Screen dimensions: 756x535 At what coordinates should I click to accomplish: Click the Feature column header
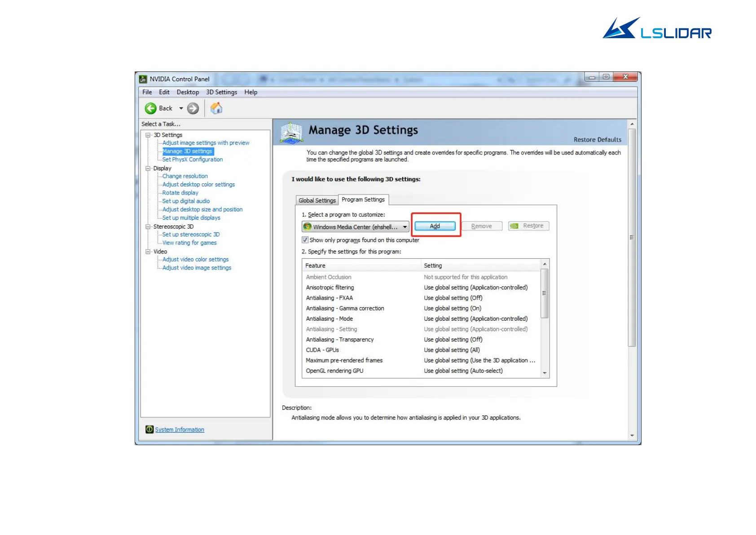(x=361, y=265)
